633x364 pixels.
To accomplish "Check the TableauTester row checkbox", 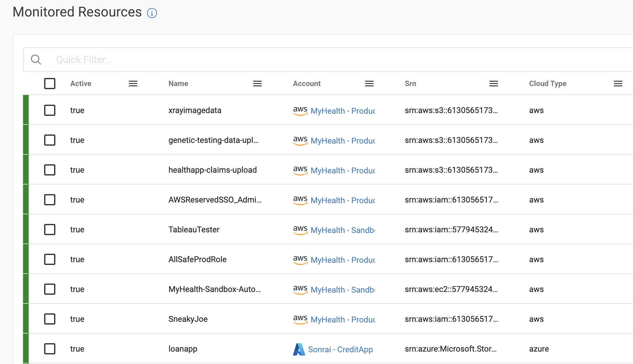I will coord(50,230).
